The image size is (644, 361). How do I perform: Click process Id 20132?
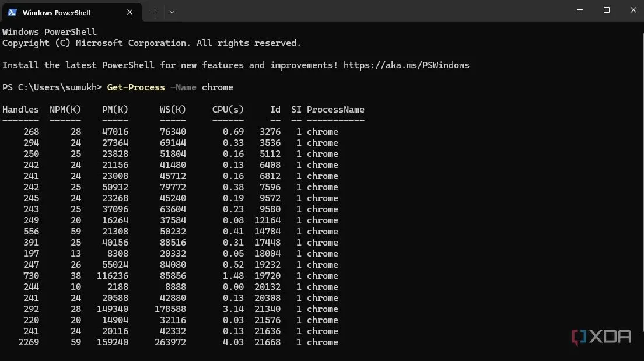pos(267,287)
